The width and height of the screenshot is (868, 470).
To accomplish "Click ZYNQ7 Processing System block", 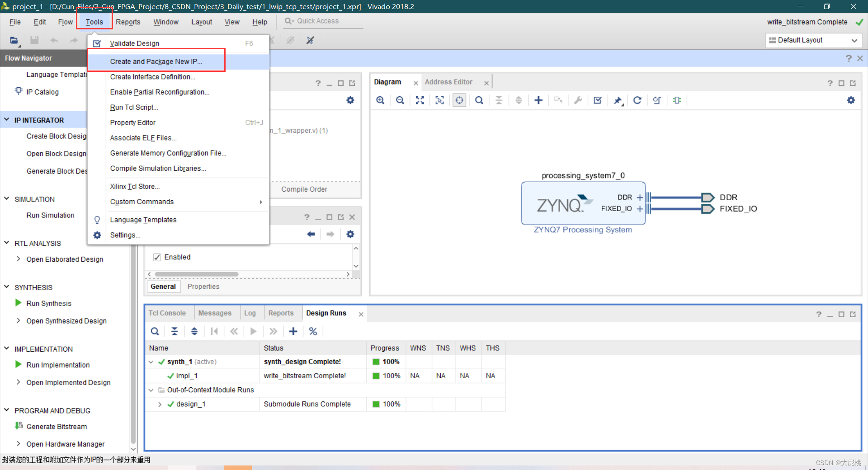I will [x=583, y=203].
